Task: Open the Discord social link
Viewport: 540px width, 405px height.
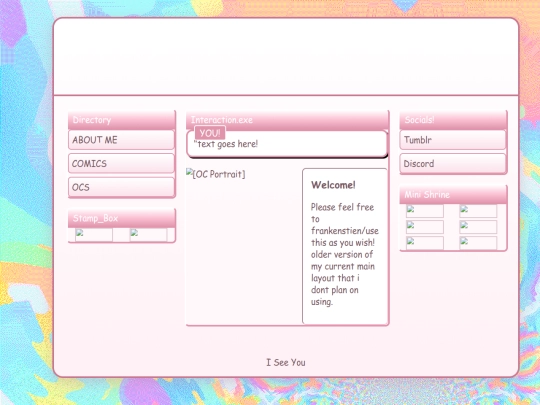Action: click(453, 164)
